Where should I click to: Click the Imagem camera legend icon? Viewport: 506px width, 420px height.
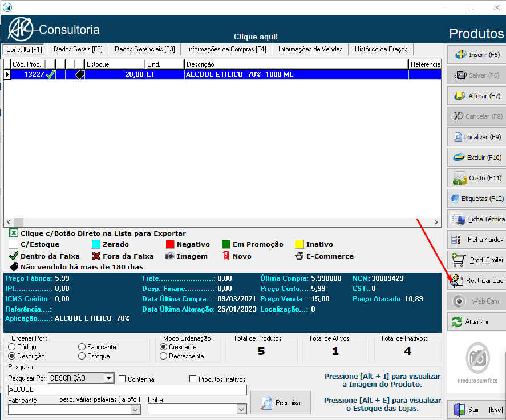(170, 256)
